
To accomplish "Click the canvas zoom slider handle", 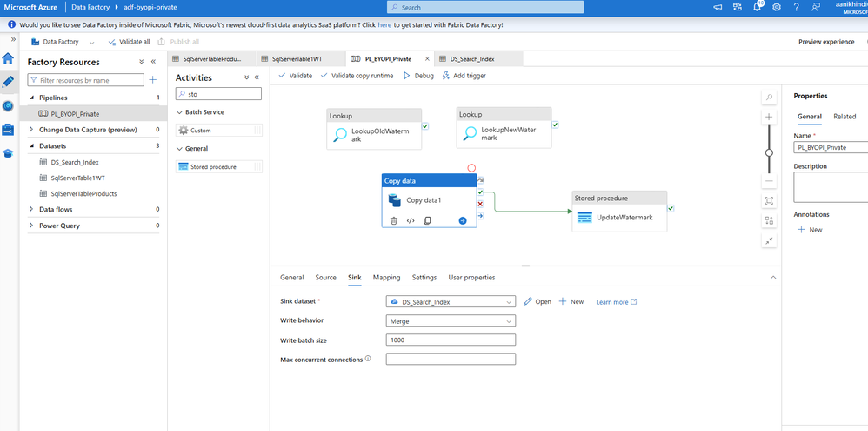I will (769, 152).
